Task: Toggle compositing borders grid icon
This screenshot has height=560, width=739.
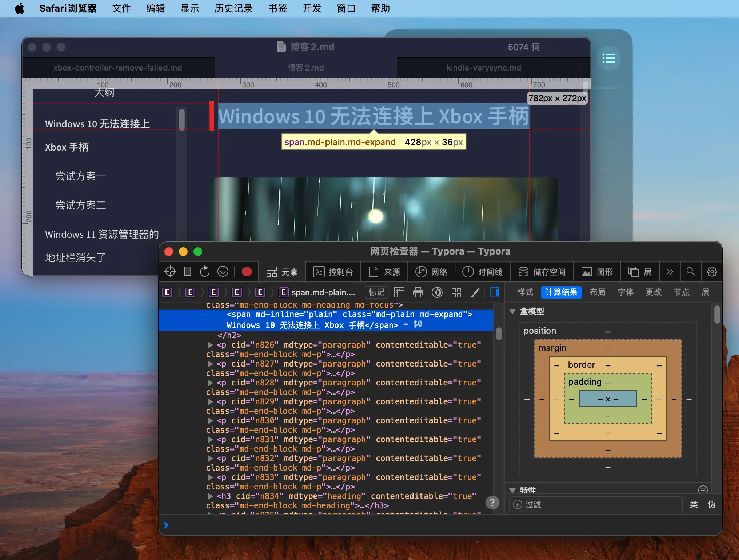Action: [x=456, y=292]
